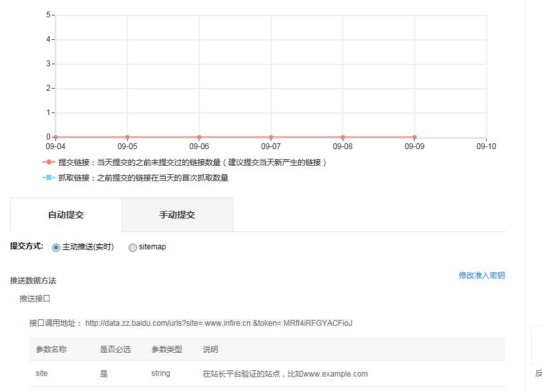Image resolution: width=542 pixels, height=392 pixels.
Task: Click the 参数名称 table header
Action: 52,349
